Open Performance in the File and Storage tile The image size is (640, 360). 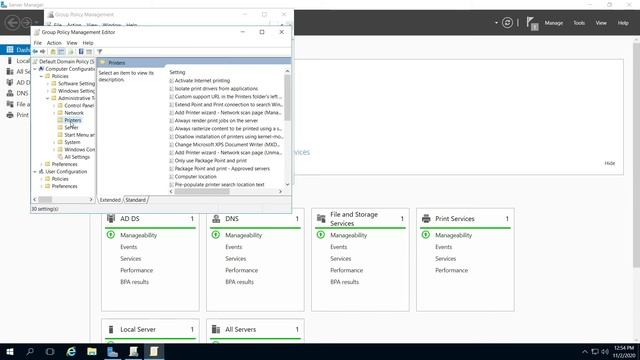pos(346,270)
